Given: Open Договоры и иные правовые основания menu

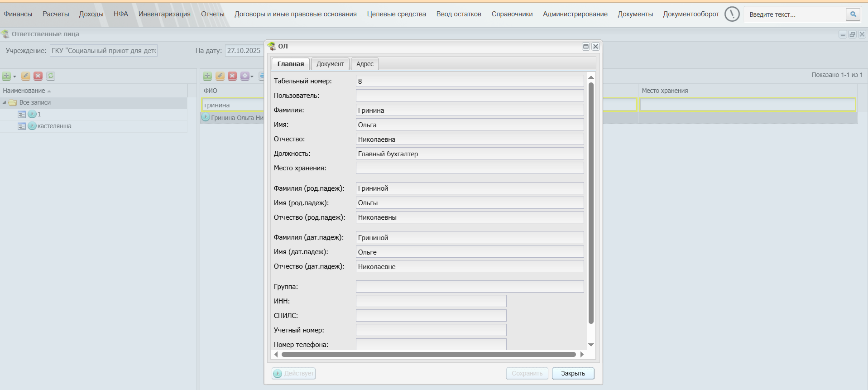Looking at the screenshot, I should [x=296, y=14].
